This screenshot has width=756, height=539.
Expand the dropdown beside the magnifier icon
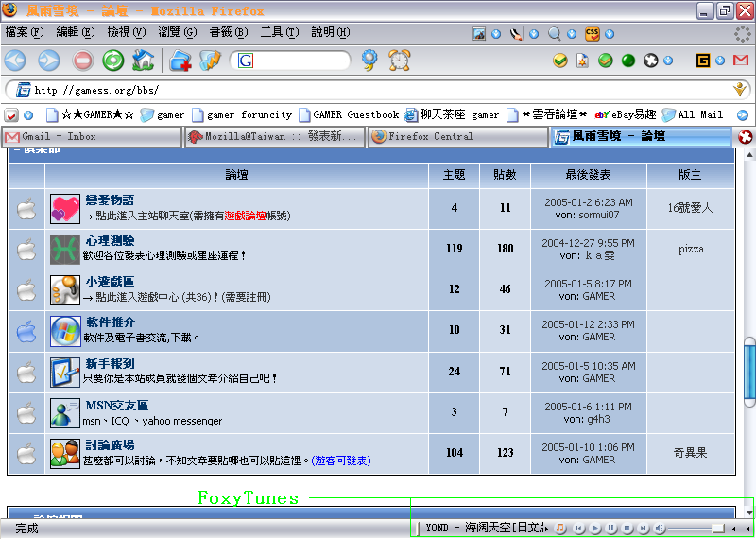[x=573, y=34]
